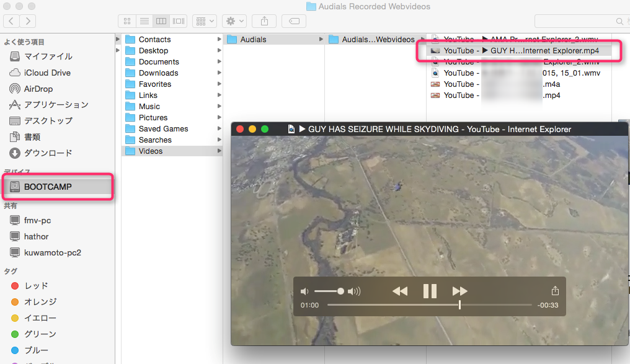This screenshot has height=364, width=630.
Task: Switch Finder to Cover Flow view
Action: [x=179, y=21]
